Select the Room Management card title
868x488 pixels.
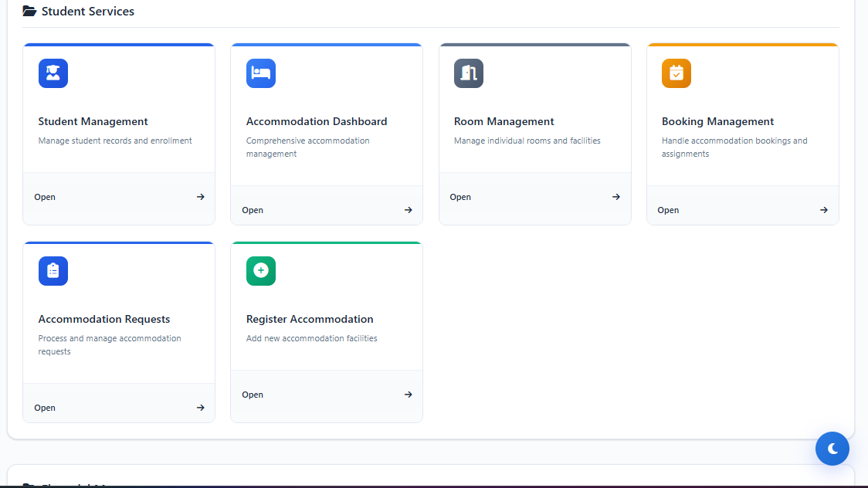point(504,121)
